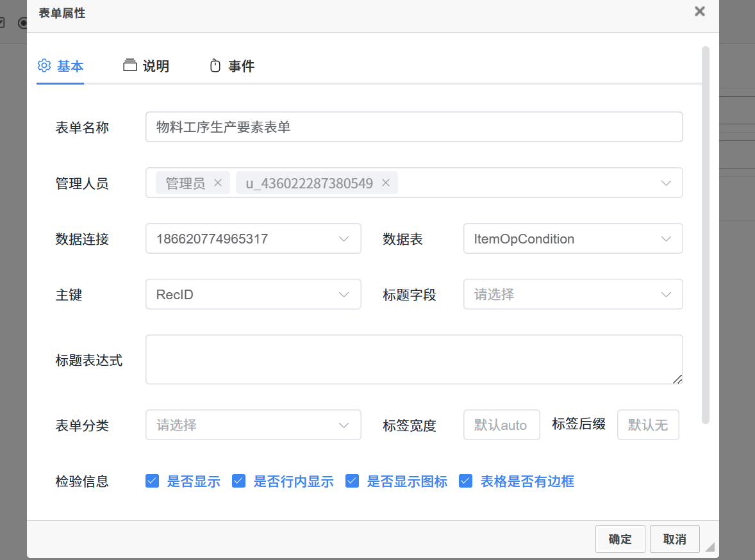This screenshot has height=560, width=755.
Task: Switch to the 说明 tab
Action: click(x=155, y=66)
